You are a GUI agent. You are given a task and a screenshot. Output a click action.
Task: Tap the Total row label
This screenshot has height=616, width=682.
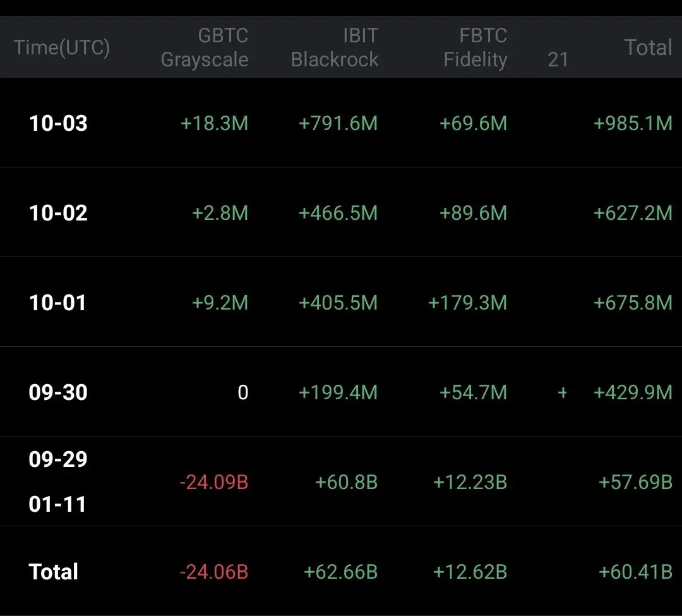[x=54, y=572]
